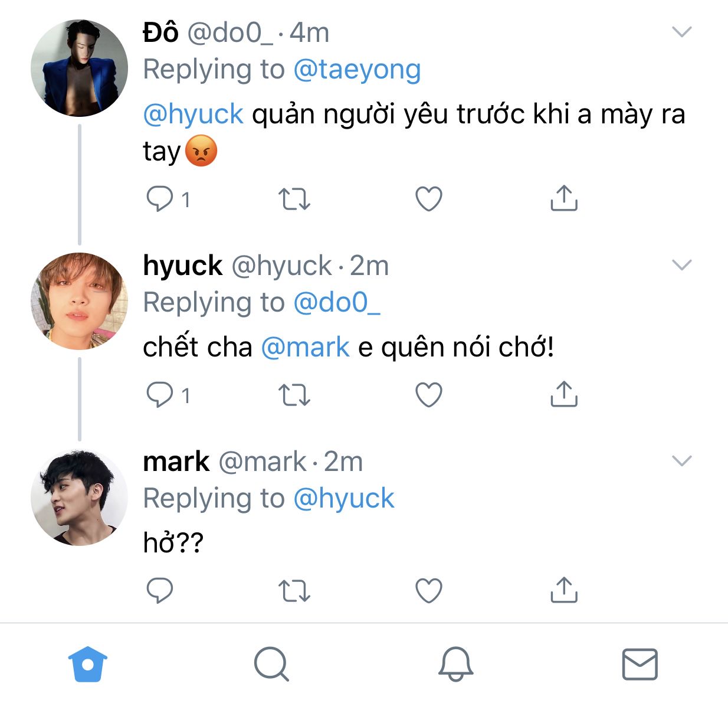
Task: Open the Notifications bell tab
Action: point(455,664)
